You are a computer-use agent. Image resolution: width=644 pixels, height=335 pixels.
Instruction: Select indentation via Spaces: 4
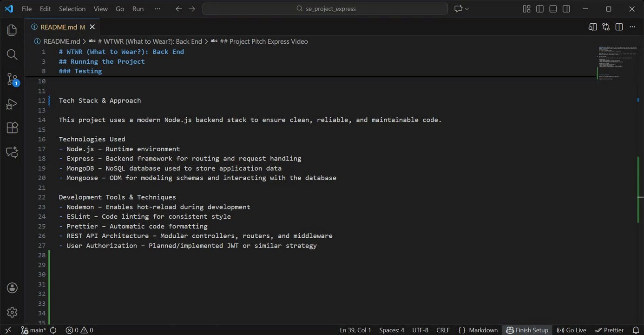tap(392, 330)
